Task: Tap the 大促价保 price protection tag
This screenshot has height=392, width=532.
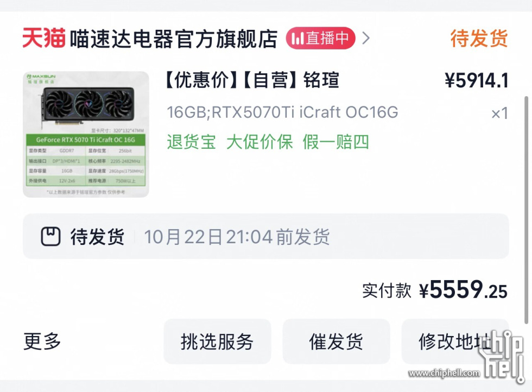Action: coord(259,142)
